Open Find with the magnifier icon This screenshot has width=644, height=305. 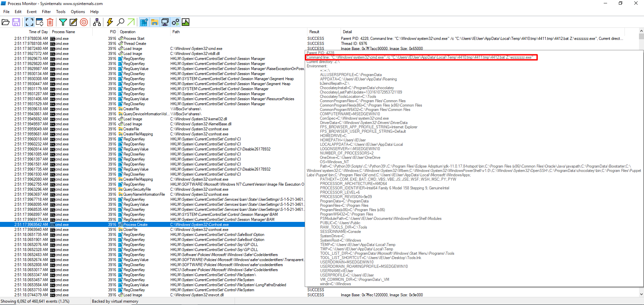[120, 22]
